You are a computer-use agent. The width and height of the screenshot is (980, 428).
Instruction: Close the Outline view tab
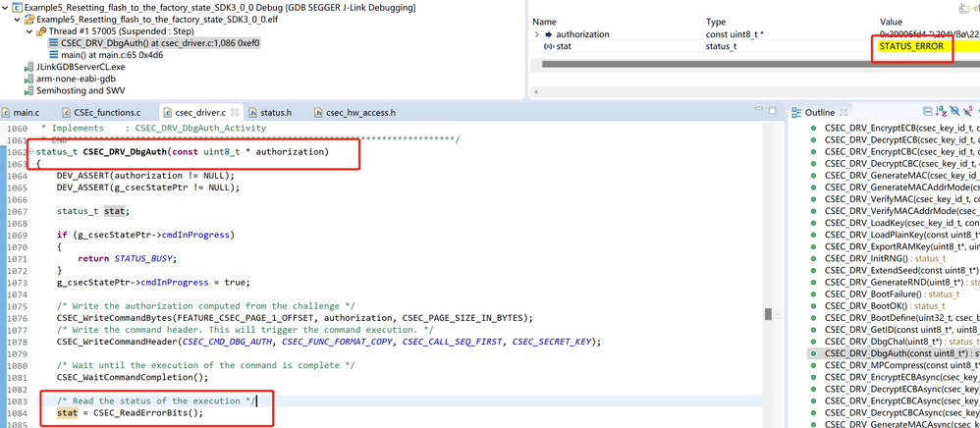pos(843,113)
